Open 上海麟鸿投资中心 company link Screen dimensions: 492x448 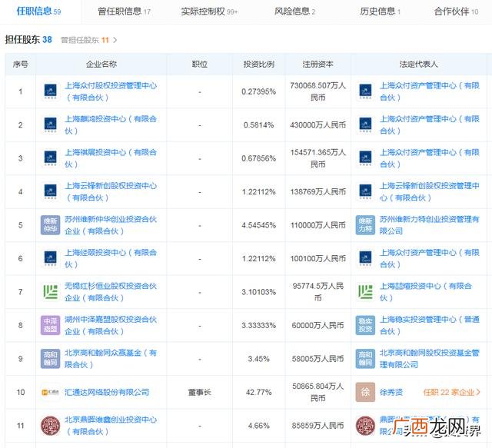(111, 124)
